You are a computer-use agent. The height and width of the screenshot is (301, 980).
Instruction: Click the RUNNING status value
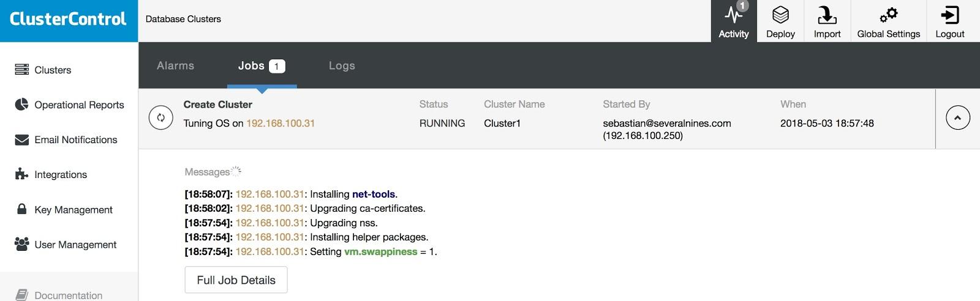coord(442,123)
